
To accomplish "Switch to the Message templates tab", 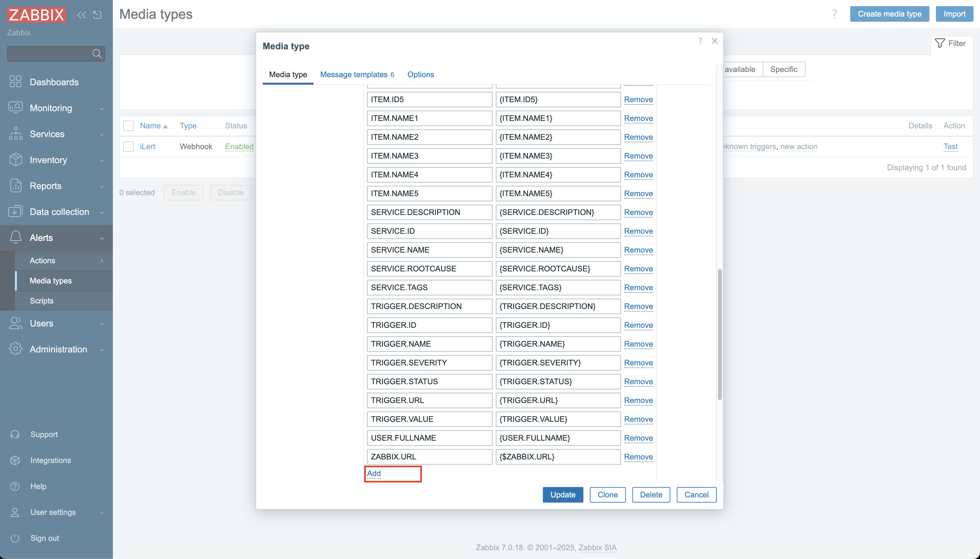I will click(x=353, y=75).
